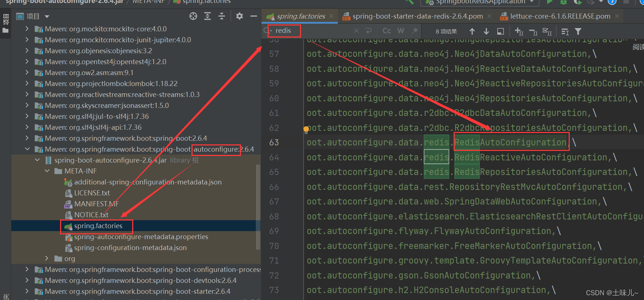Select opened file in project tree (crosshair icon)
The width and height of the screenshot is (644, 300).
[193, 16]
